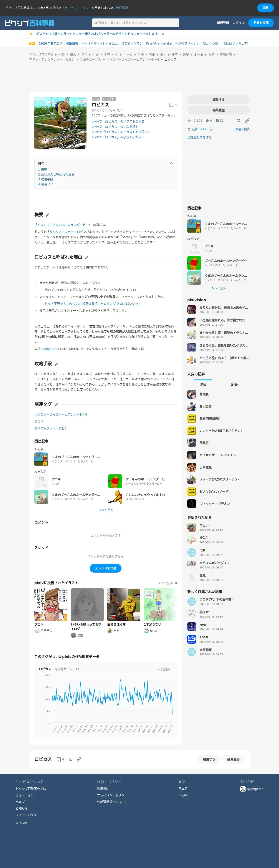
Task: Open 呪術廻戦 trending tag
Action: pos(72,43)
